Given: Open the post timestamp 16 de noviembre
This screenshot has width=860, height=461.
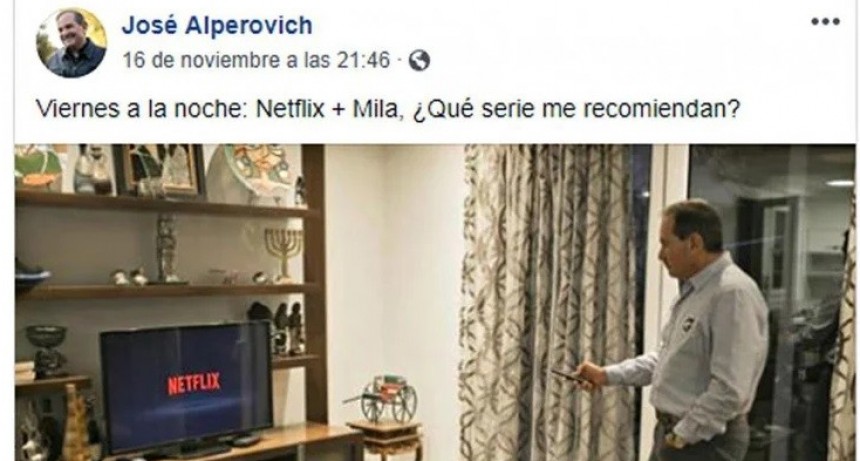Looking at the screenshot, I should pos(256,60).
